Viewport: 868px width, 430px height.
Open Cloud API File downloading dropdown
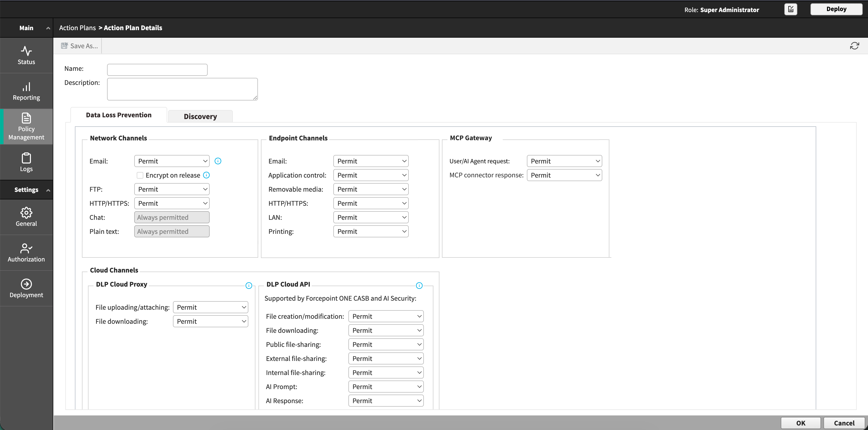[386, 330]
